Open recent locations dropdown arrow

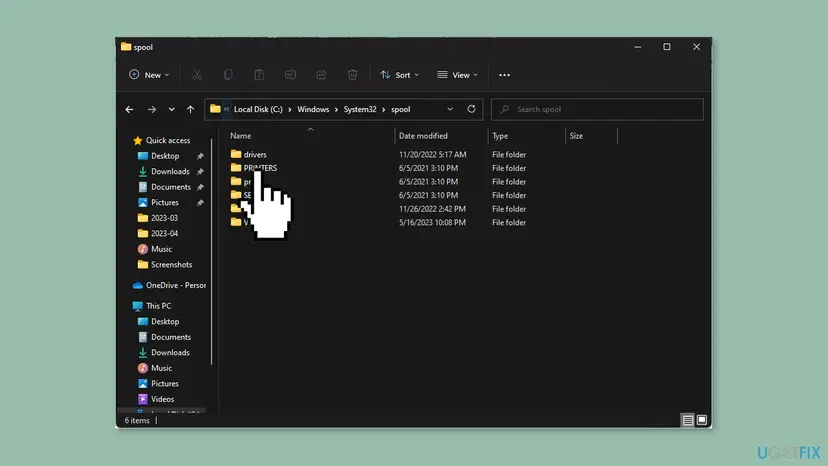(x=172, y=109)
